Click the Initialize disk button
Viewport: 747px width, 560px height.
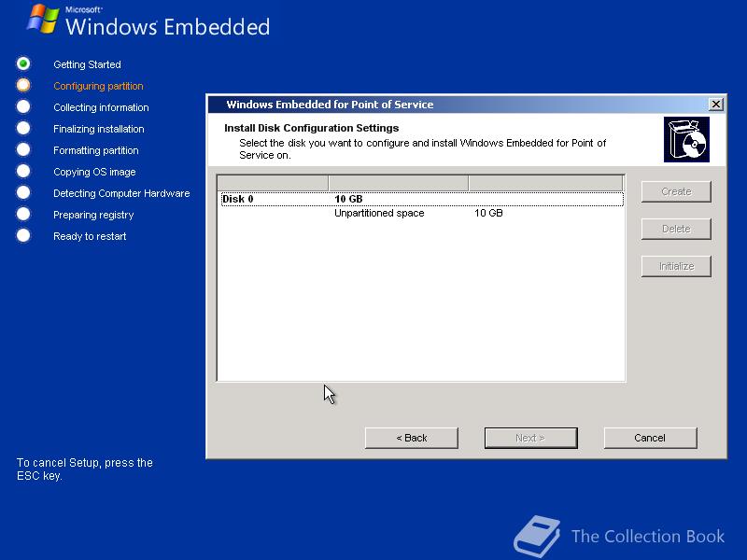tap(676, 266)
